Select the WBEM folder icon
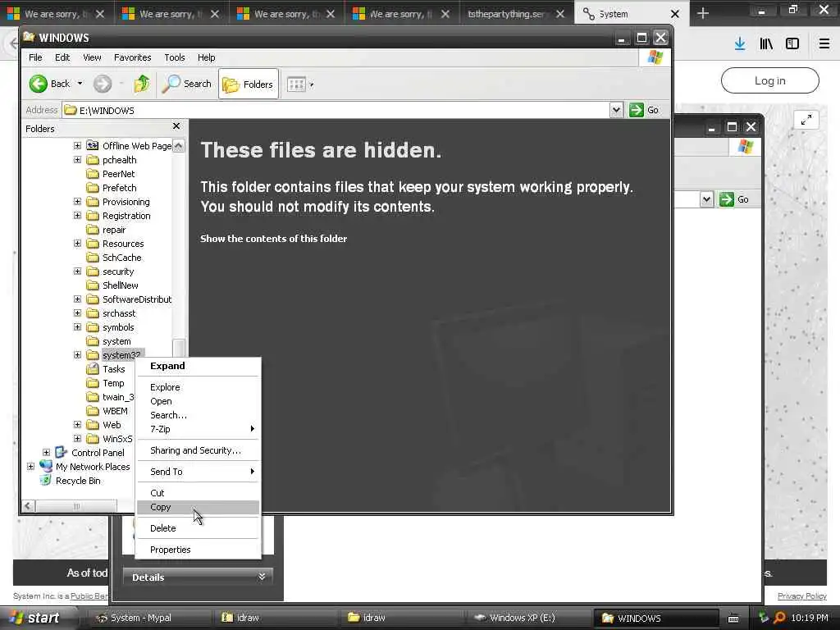Viewport: 840px width, 630px height. tap(93, 410)
